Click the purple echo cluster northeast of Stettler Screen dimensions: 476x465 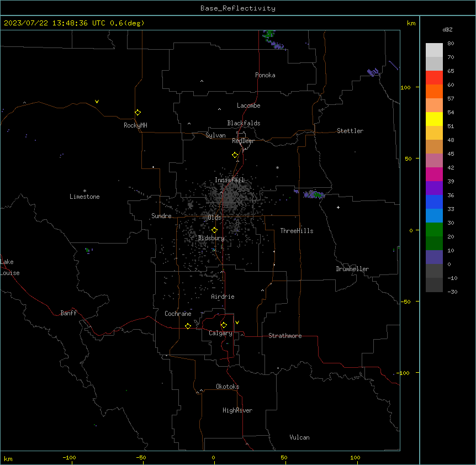coord(373,72)
